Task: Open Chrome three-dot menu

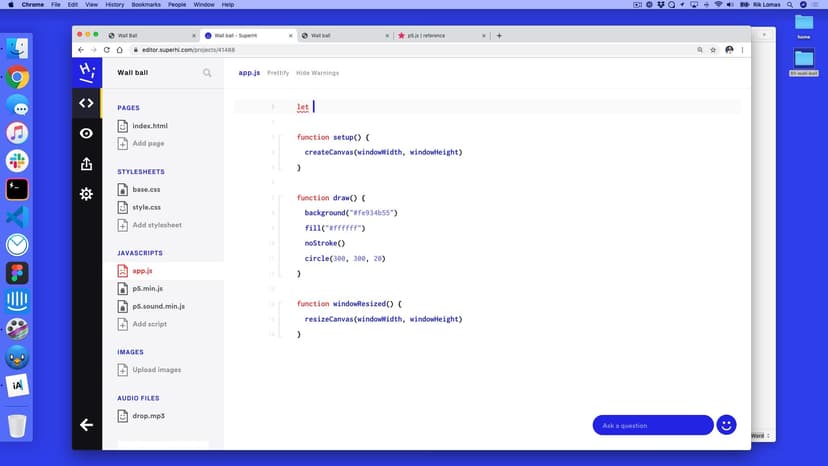Action: (742, 49)
